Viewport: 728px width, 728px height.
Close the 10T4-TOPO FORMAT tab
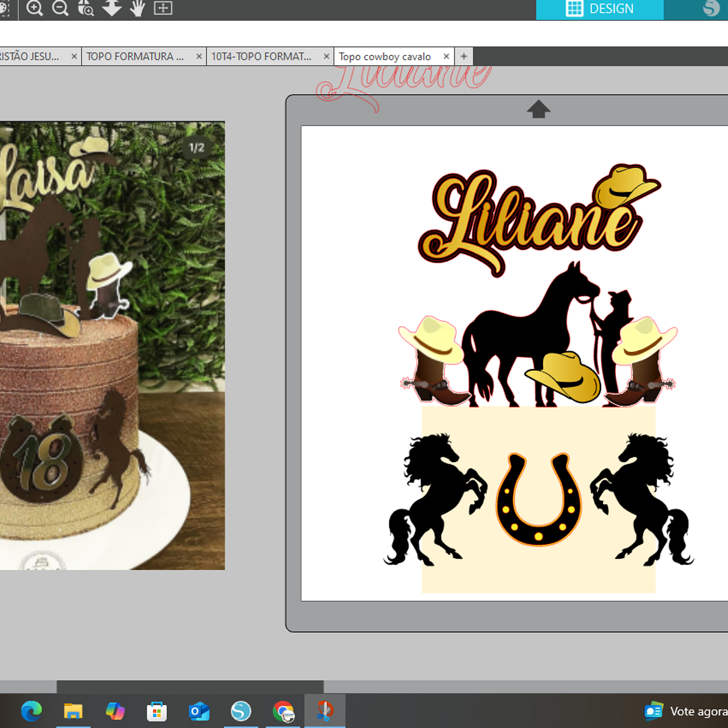[x=327, y=57]
